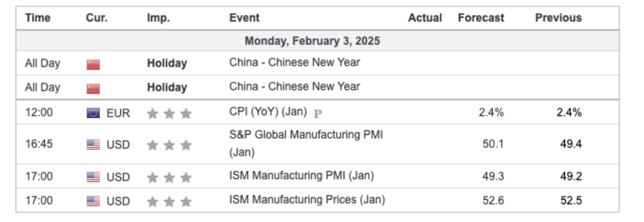Open the ISM Manufacturing Prices (Jan) event
The height and width of the screenshot is (222, 644).
[307, 199]
